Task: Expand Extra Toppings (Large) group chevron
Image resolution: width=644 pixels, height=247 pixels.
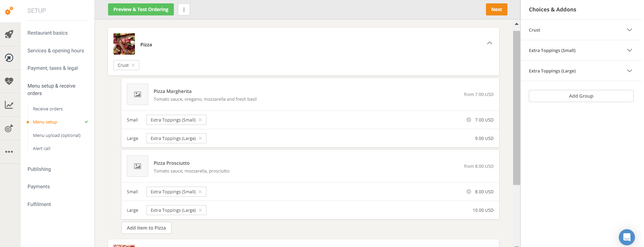Action: 630,71
